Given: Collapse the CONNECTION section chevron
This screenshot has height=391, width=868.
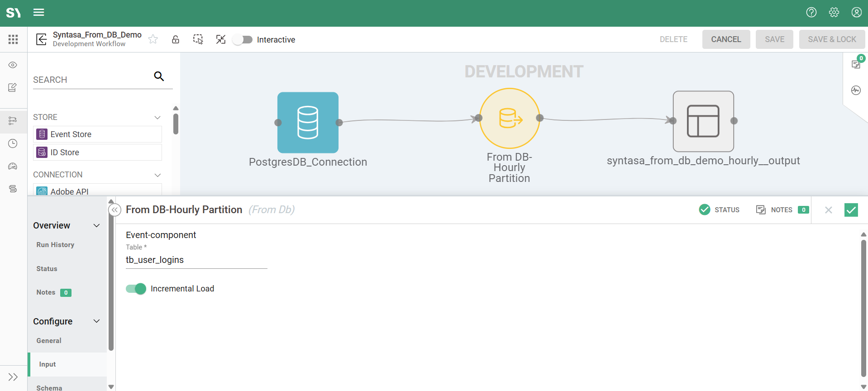Looking at the screenshot, I should point(157,175).
